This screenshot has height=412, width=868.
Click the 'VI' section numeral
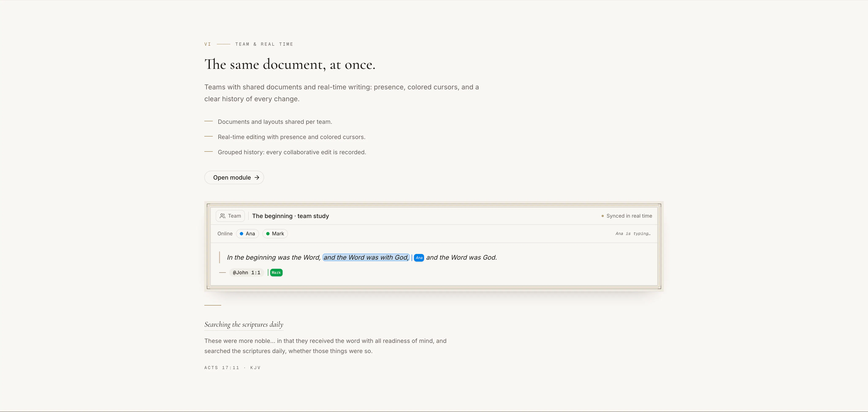tap(208, 44)
